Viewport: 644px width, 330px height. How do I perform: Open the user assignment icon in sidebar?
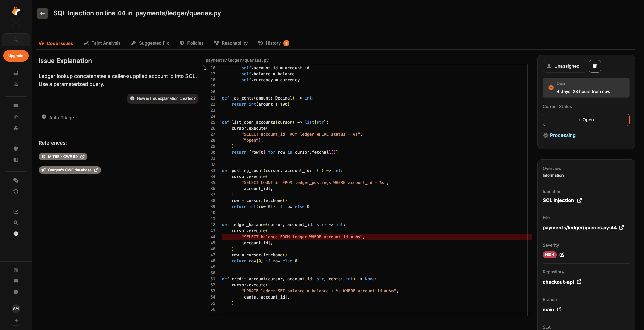(x=16, y=84)
